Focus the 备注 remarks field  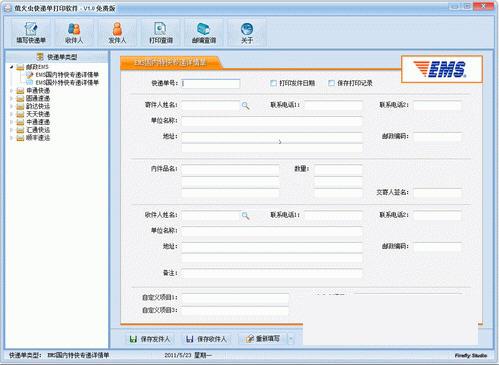click(x=272, y=273)
